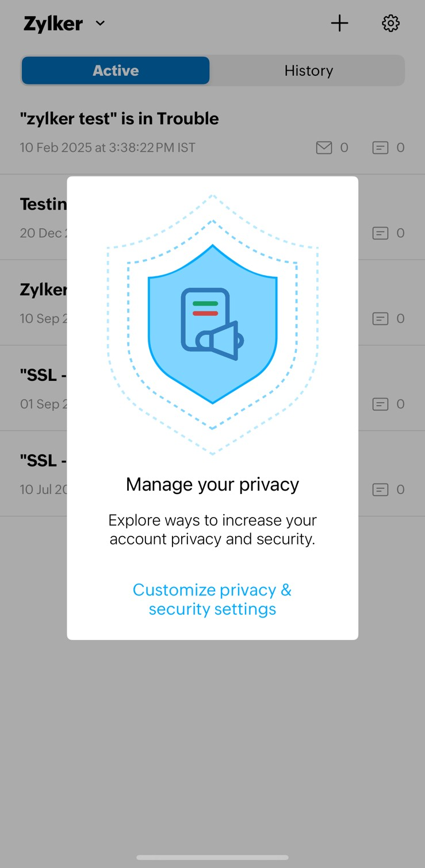
Task: Tap the plus icon to add new
Action: click(339, 24)
